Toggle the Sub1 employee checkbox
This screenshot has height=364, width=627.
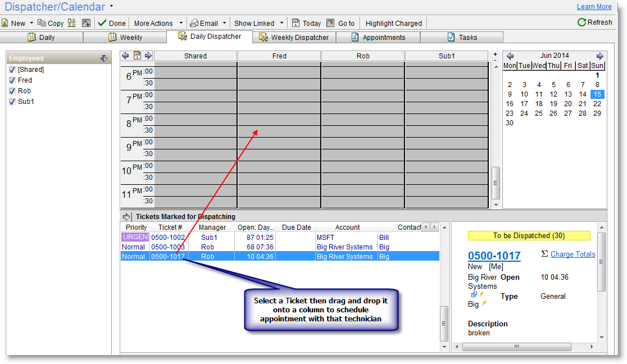click(x=12, y=101)
